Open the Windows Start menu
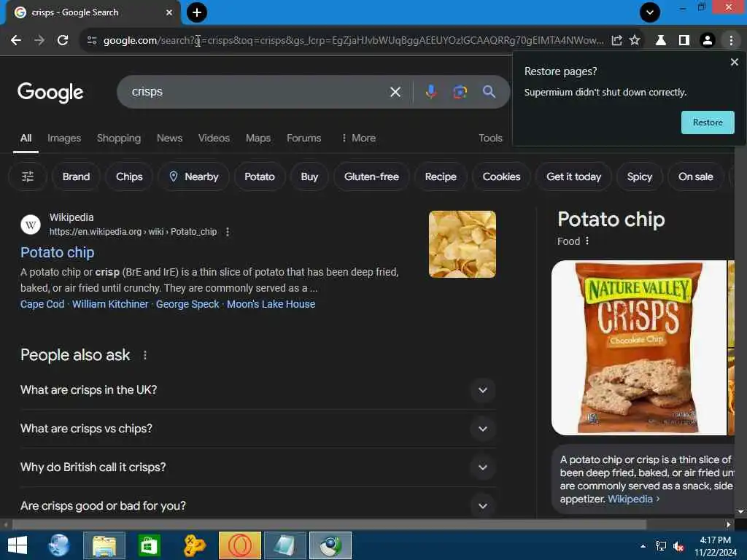The height and width of the screenshot is (560, 747). (x=18, y=545)
